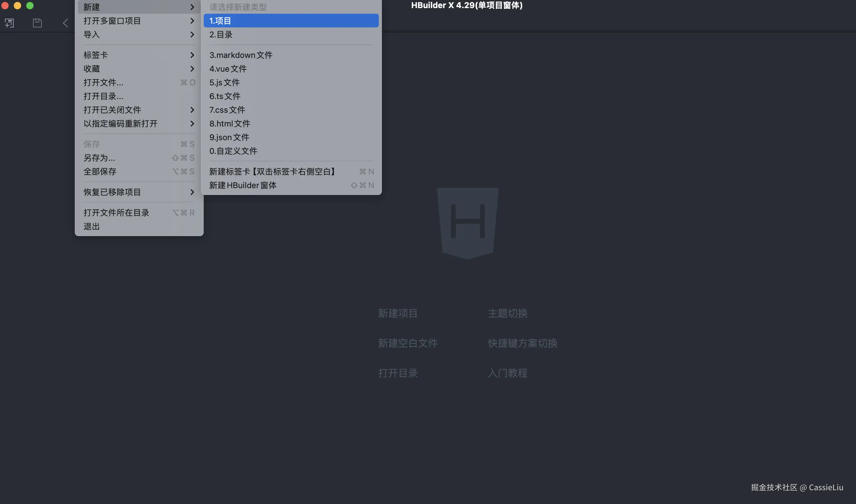Click 退出 to quit application
The image size is (856, 504).
92,226
